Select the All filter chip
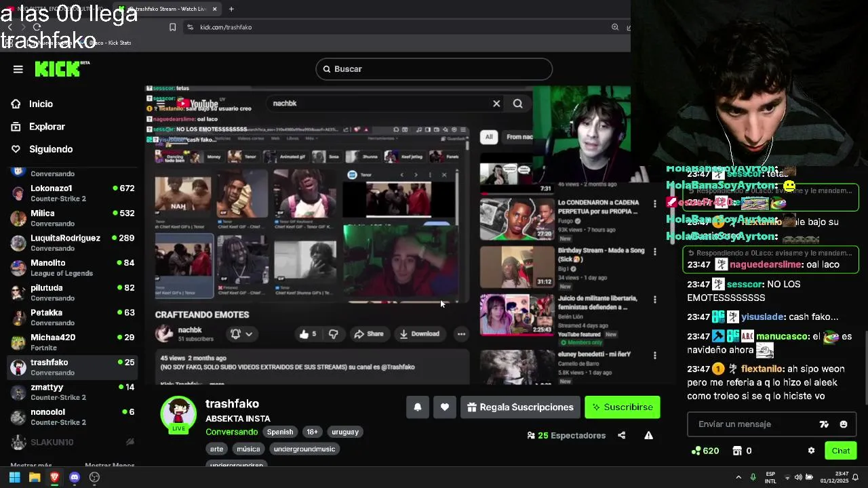868x488 pixels. click(x=488, y=137)
